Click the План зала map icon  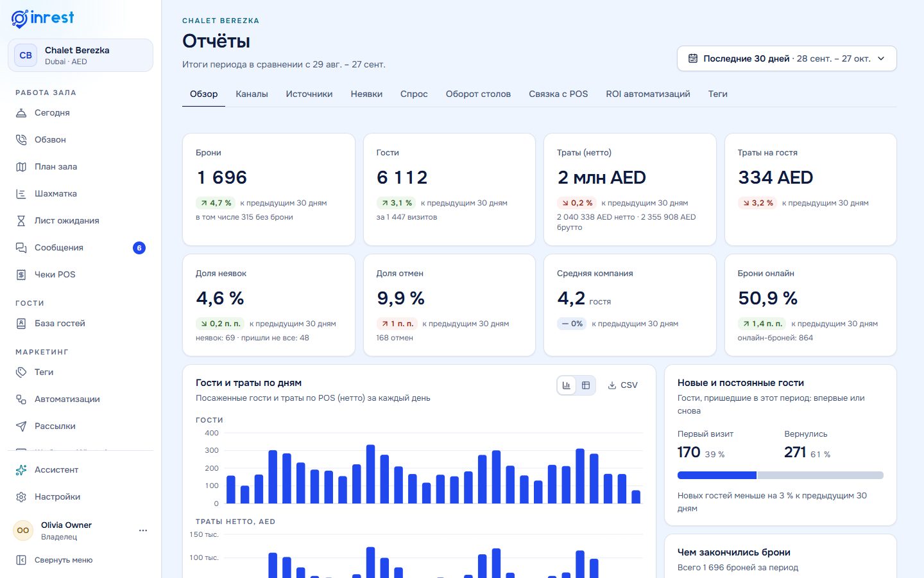click(x=21, y=167)
